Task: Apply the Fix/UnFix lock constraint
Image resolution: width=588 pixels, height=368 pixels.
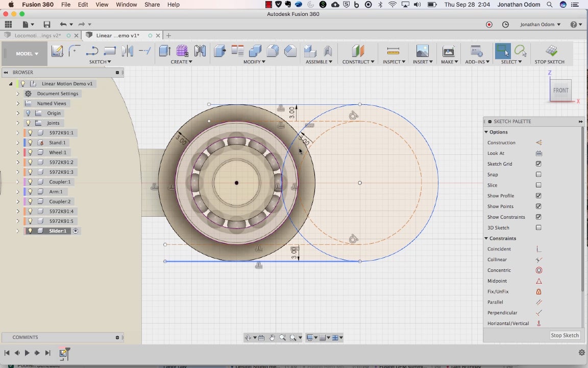Action: coord(538,291)
